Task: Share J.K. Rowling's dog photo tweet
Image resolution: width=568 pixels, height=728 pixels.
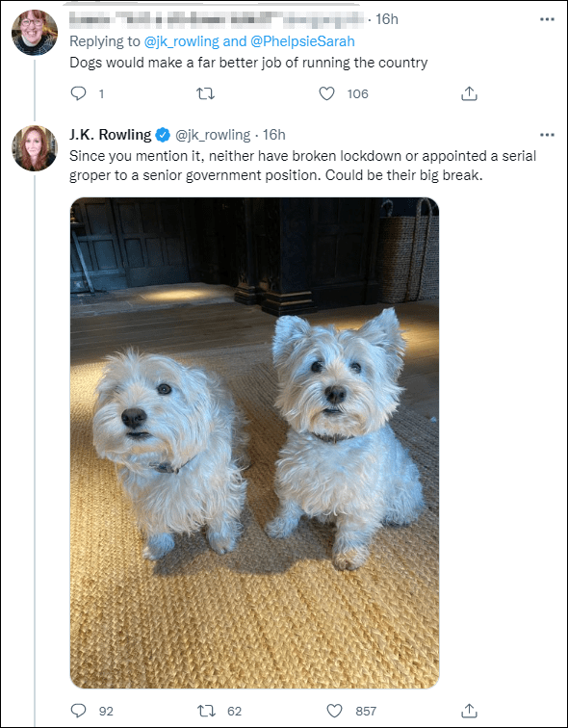Action: tap(469, 710)
